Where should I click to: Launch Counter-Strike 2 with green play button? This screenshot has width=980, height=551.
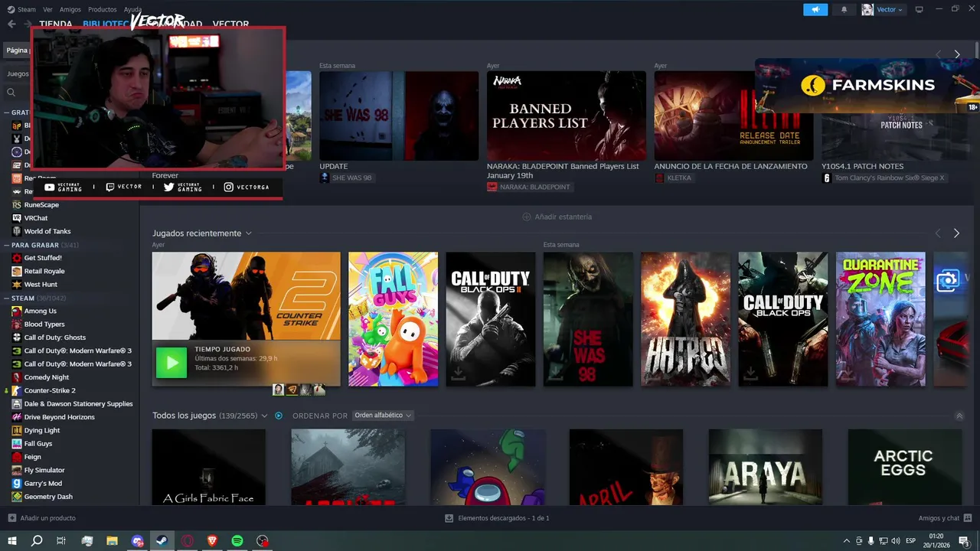[x=171, y=363]
